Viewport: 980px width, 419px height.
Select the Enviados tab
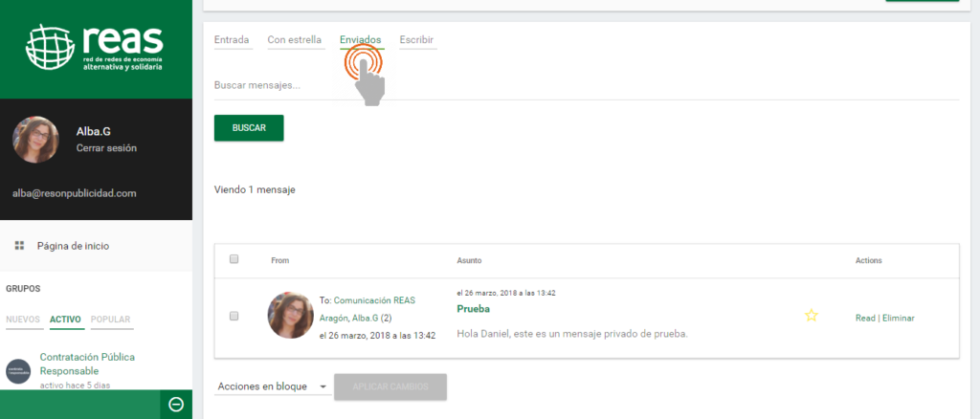(360, 40)
